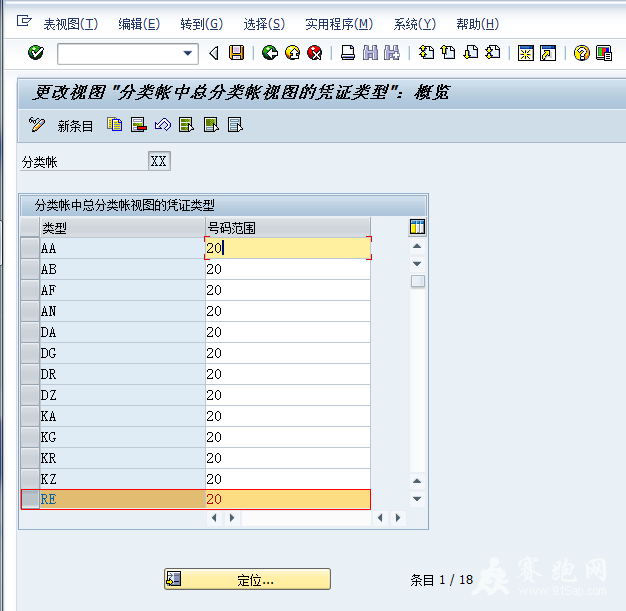Select the AB row selector

[x=30, y=269]
